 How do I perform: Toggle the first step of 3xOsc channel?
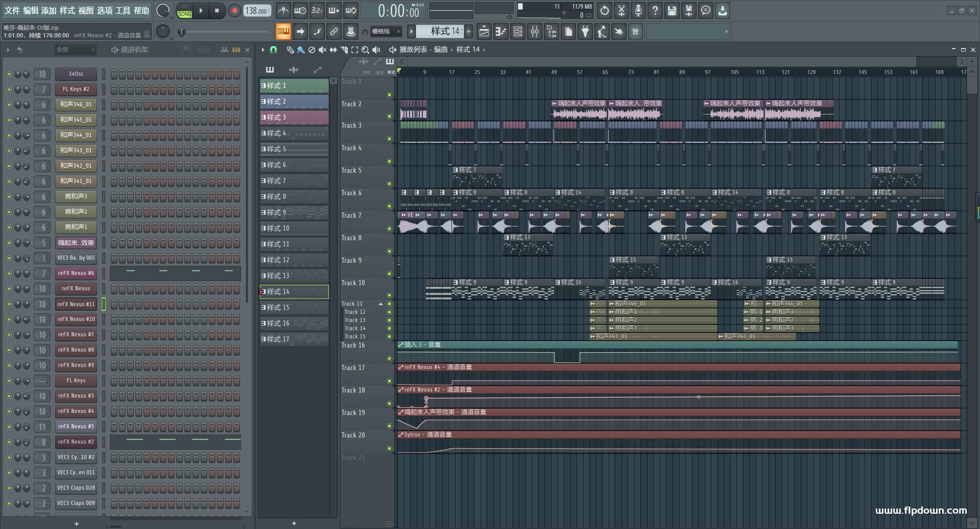pos(114,74)
